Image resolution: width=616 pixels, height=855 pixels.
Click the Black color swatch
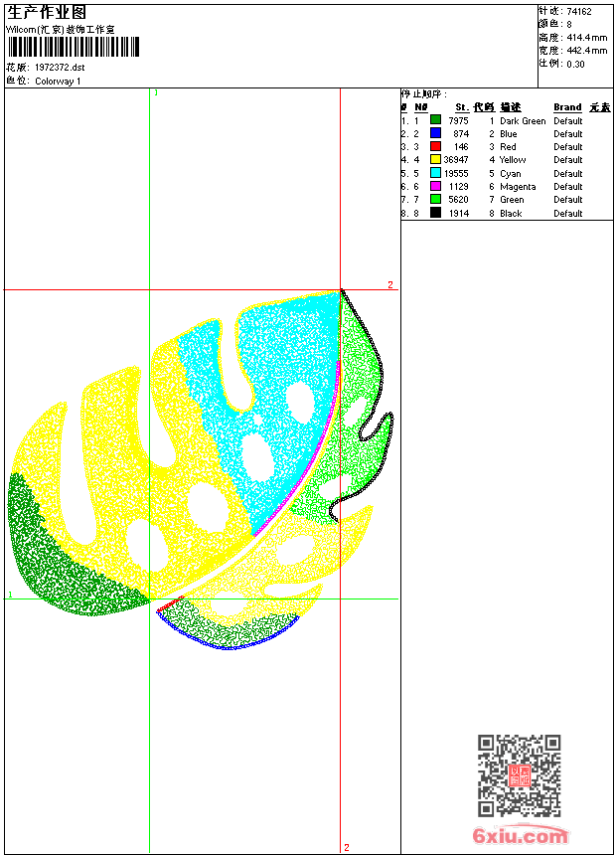click(435, 213)
